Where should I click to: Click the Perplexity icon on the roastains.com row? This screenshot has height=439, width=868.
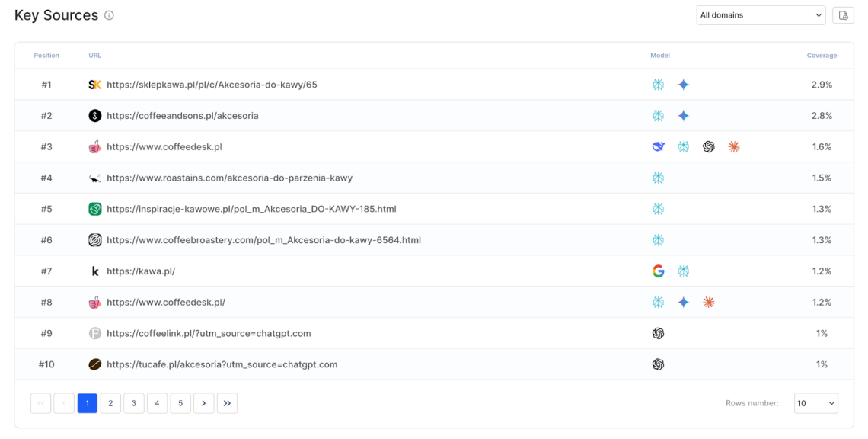pos(658,177)
